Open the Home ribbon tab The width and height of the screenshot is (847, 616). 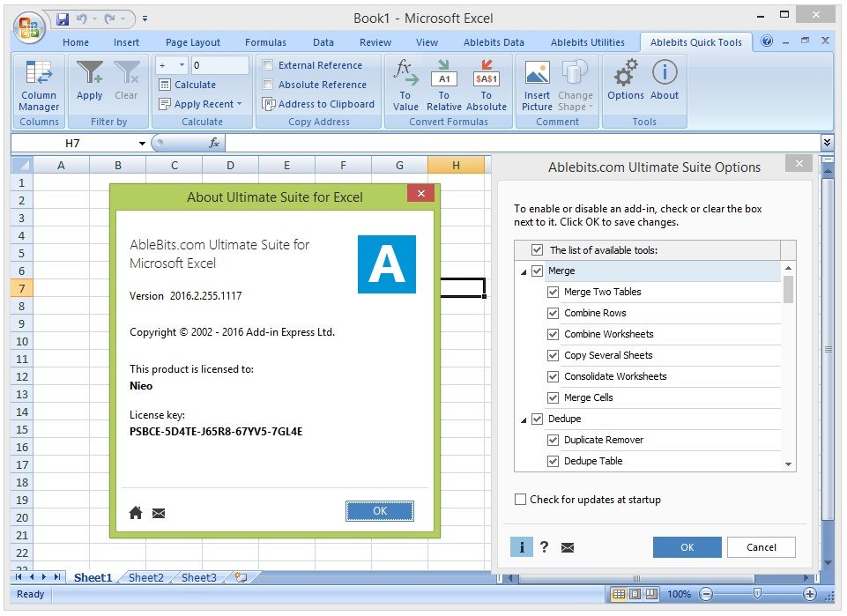[x=76, y=42]
